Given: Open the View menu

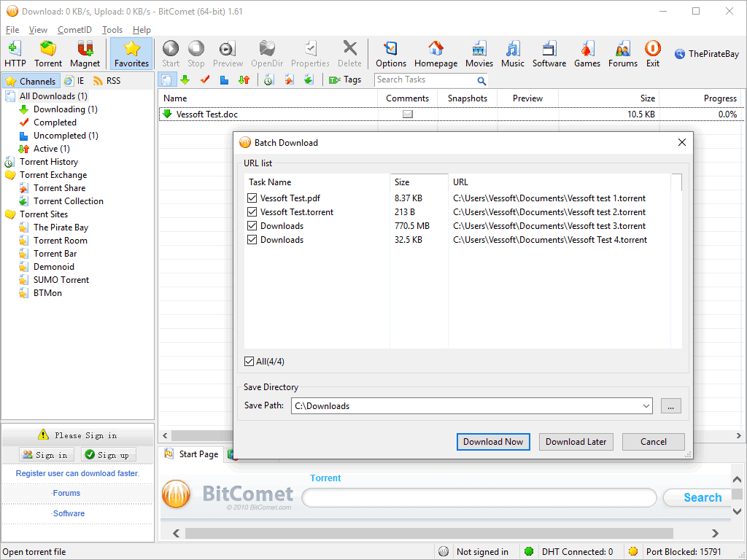Looking at the screenshot, I should (x=38, y=29).
